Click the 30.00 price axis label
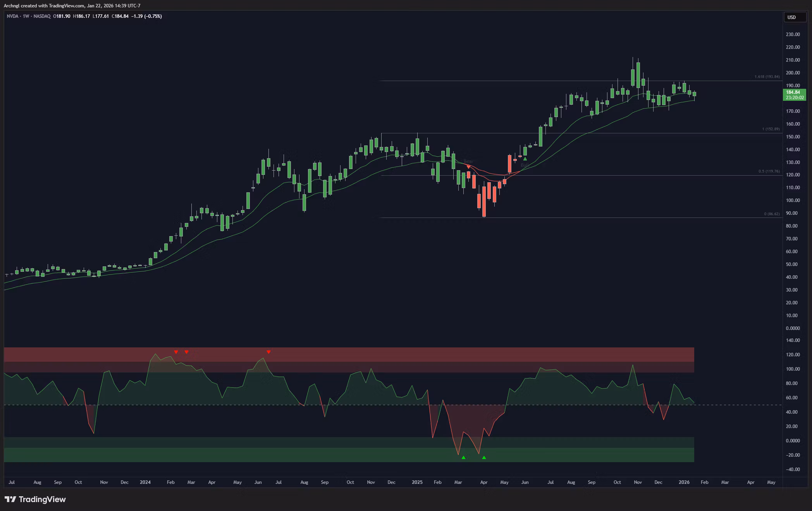The width and height of the screenshot is (812, 511). 792,290
